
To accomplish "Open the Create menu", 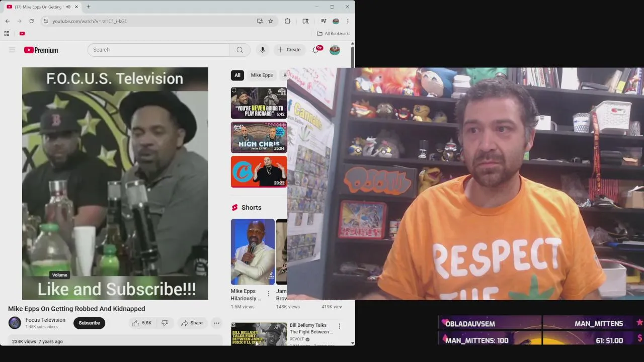I will pyautogui.click(x=289, y=50).
